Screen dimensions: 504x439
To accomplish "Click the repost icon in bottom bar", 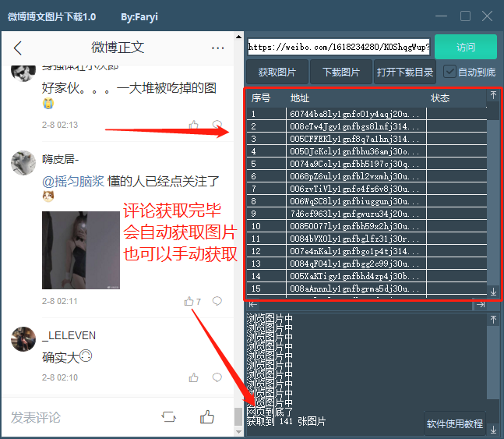I will click(x=168, y=417).
